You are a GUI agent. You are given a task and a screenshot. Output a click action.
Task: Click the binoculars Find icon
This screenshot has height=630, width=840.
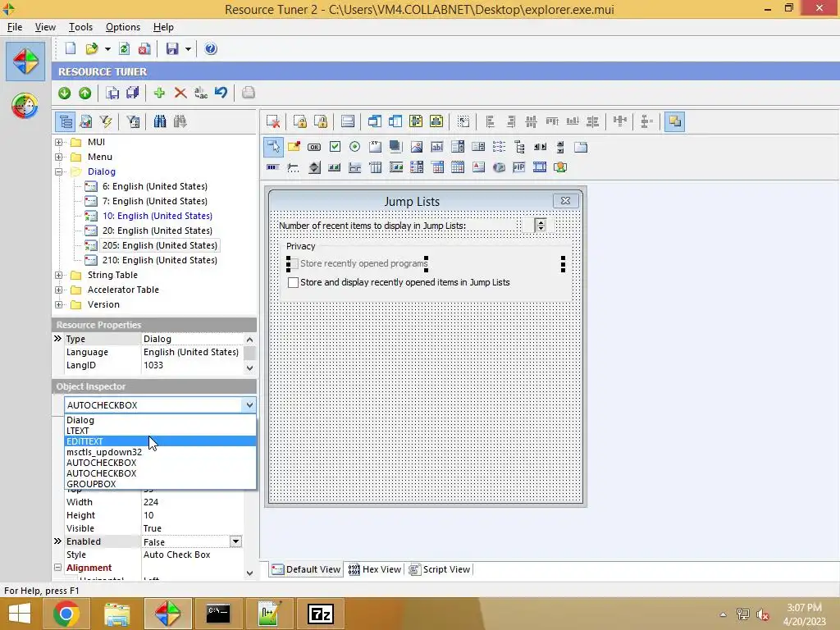[160, 121]
